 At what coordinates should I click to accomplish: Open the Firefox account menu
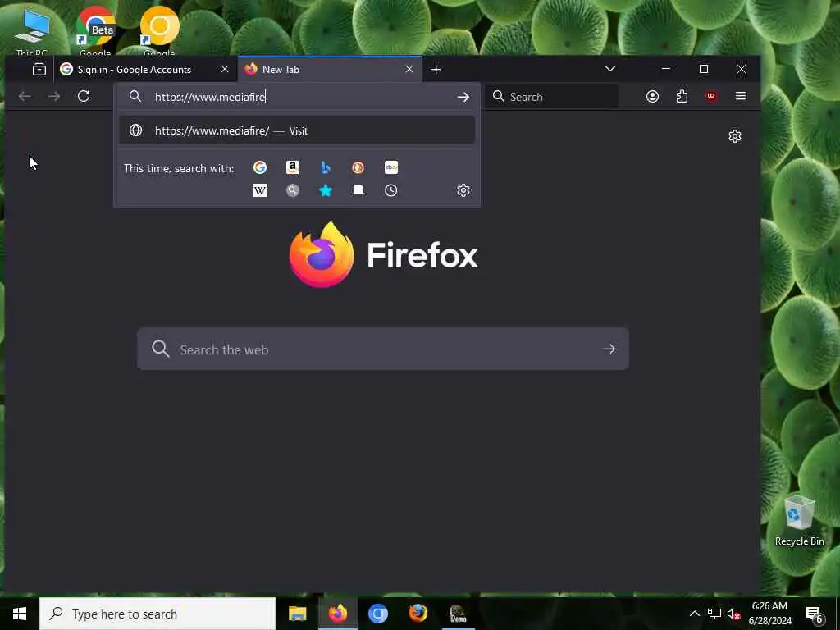point(652,97)
